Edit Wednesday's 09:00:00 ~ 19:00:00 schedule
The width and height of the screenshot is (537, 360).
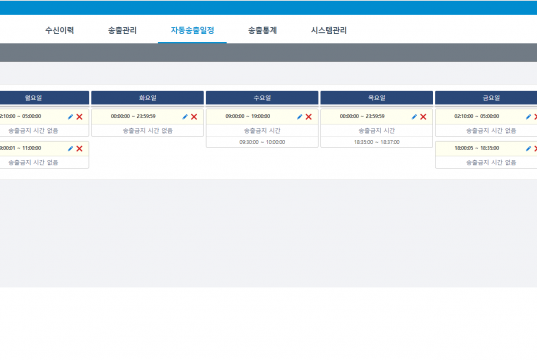(300, 117)
